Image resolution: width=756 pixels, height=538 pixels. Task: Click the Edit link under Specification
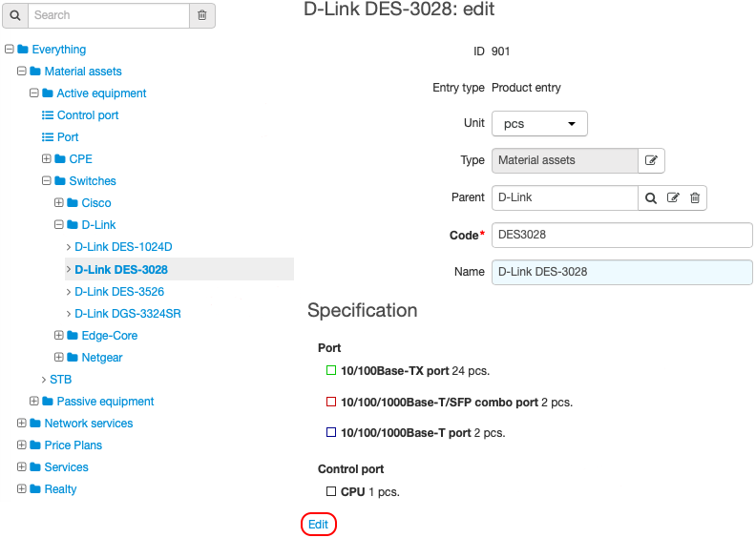tap(318, 525)
